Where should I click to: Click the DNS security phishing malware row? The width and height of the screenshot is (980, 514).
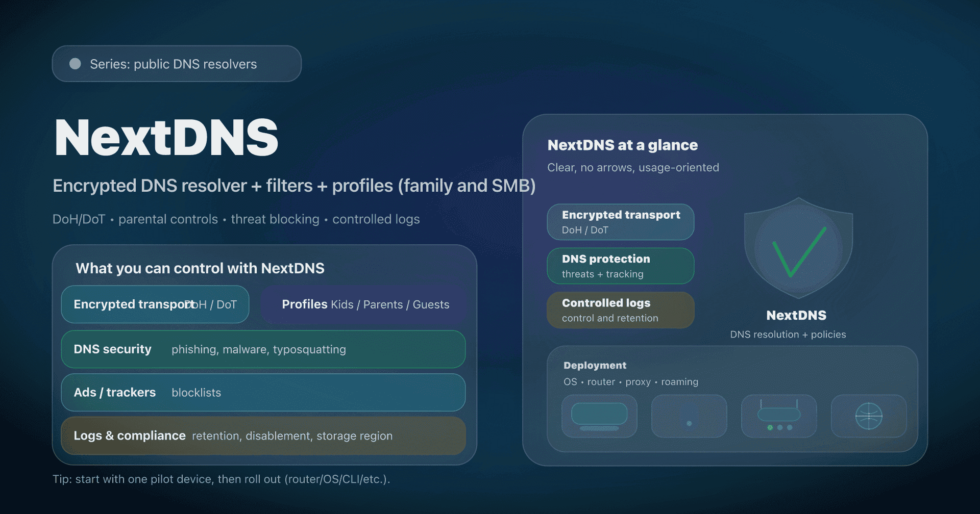pos(263,349)
